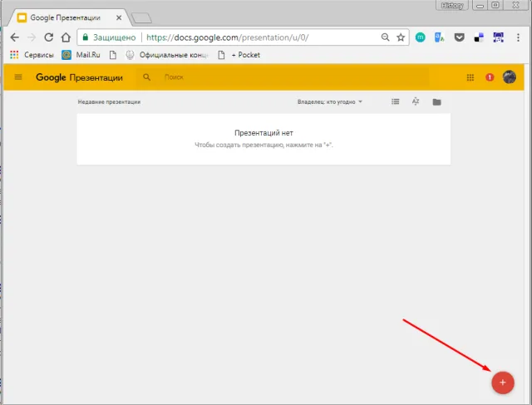Click the Защищено secure lock indicator
The height and width of the screenshot is (405, 532).
click(109, 37)
